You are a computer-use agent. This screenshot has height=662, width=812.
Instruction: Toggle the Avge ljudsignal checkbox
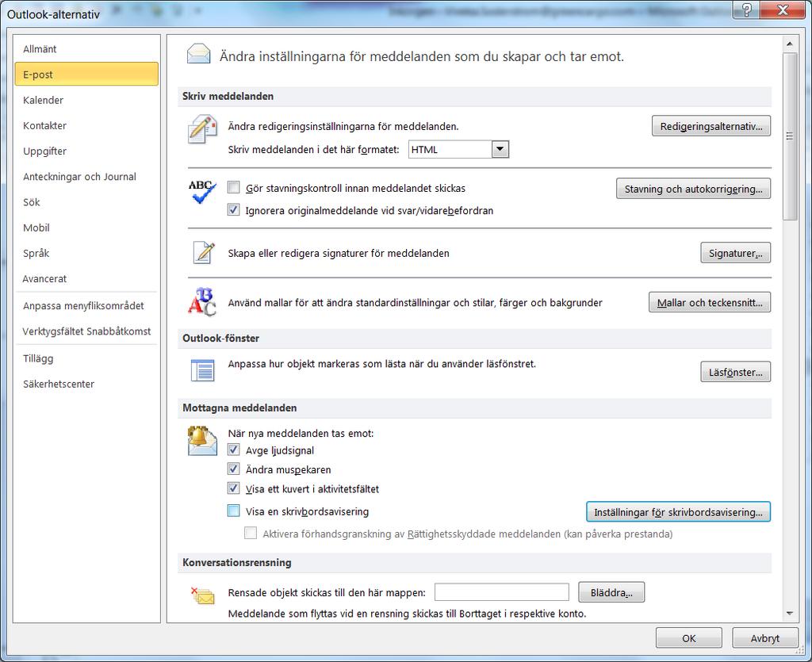pos(234,450)
